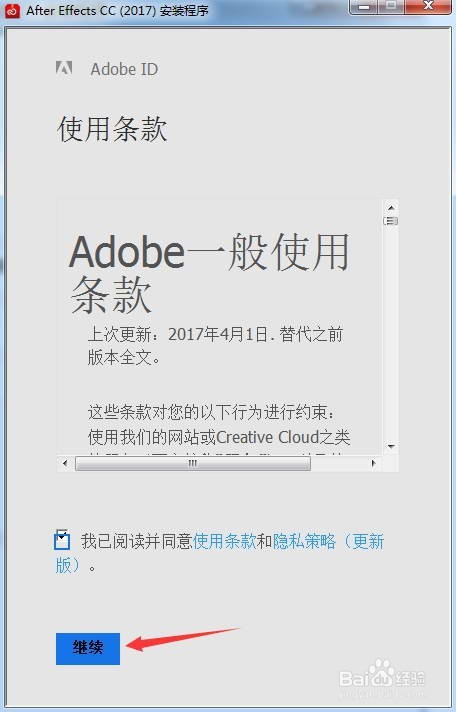Image resolution: width=456 pixels, height=712 pixels.
Task: Click the installer title bar text
Action: pyautogui.click(x=117, y=10)
